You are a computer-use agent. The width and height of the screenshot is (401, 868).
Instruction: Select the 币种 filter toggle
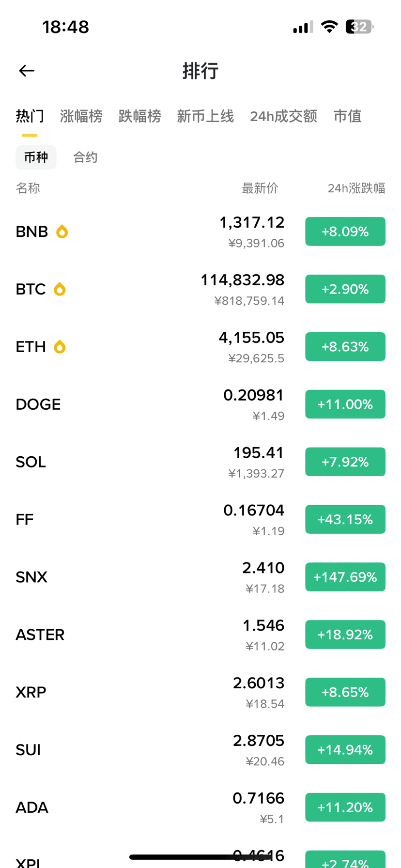(36, 157)
